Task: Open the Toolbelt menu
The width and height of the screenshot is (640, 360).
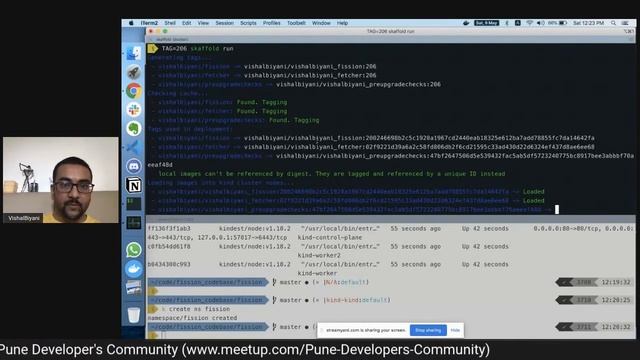Action: tap(296, 23)
